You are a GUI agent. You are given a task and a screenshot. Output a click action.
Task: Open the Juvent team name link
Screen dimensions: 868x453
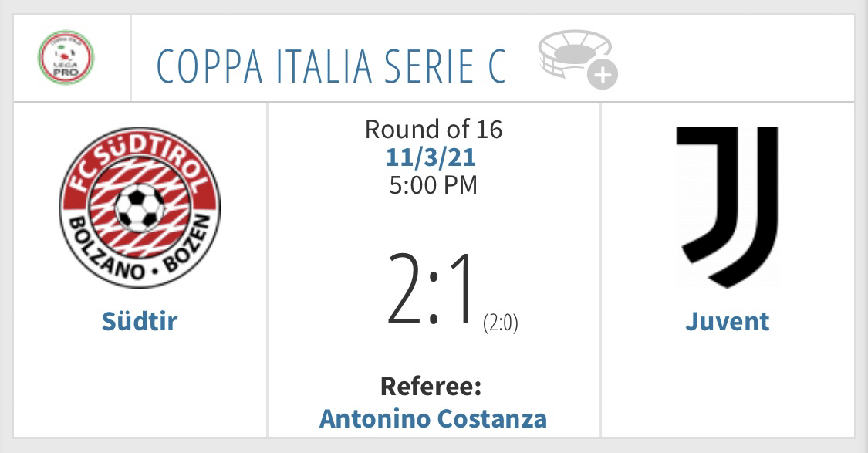[x=728, y=321]
